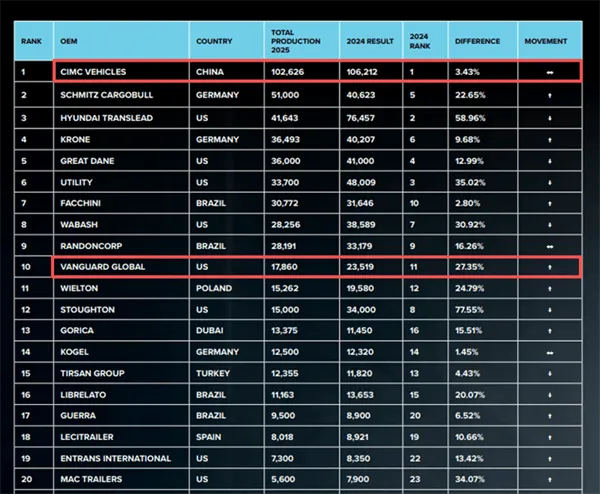Click movement arrow in Wabash row
The width and height of the screenshot is (600, 494).
point(550,225)
